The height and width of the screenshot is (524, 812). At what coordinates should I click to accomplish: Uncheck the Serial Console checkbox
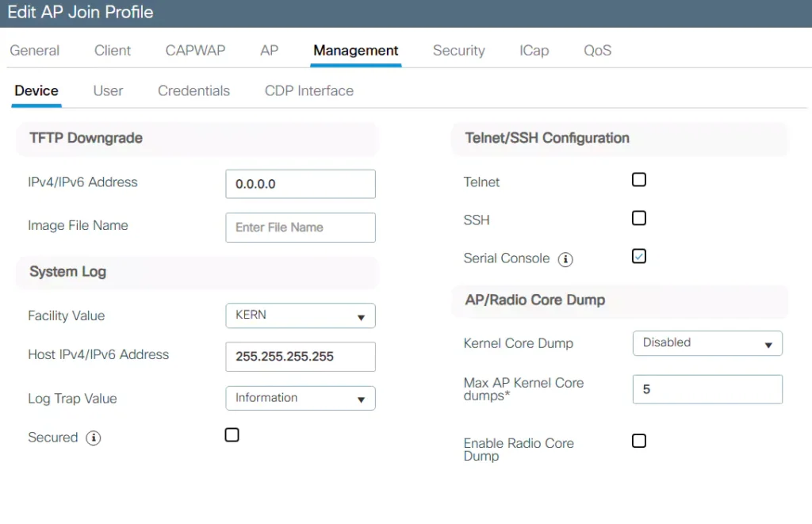click(639, 256)
